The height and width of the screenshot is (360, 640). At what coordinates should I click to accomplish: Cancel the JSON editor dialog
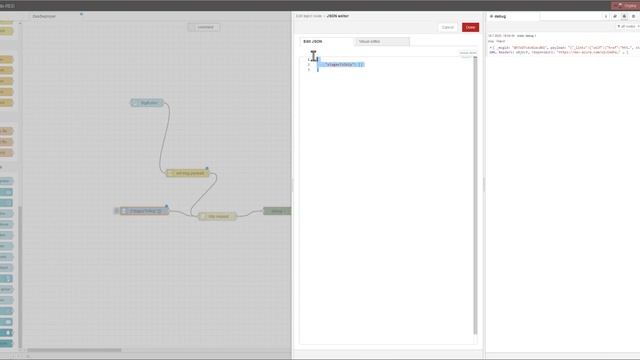[x=447, y=27]
